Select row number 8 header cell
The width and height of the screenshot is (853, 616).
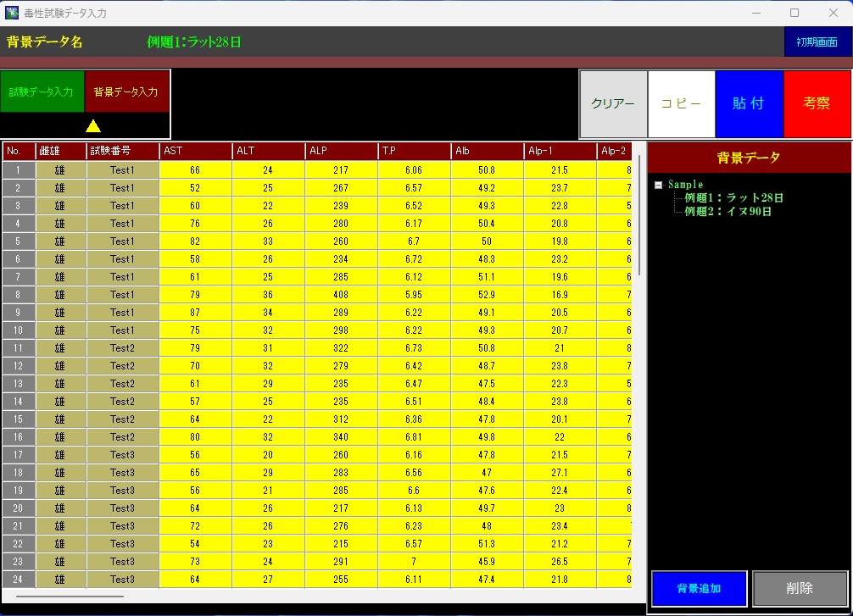coord(19,295)
